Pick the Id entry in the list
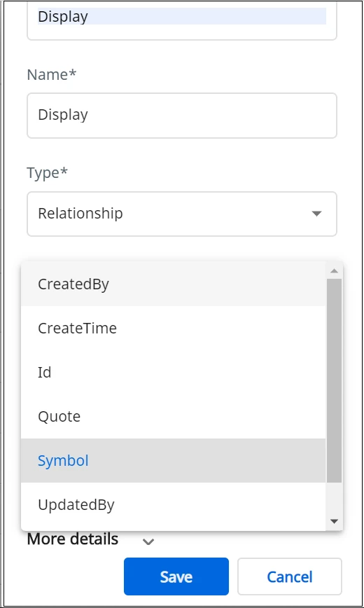364x608 pixels. point(174,372)
